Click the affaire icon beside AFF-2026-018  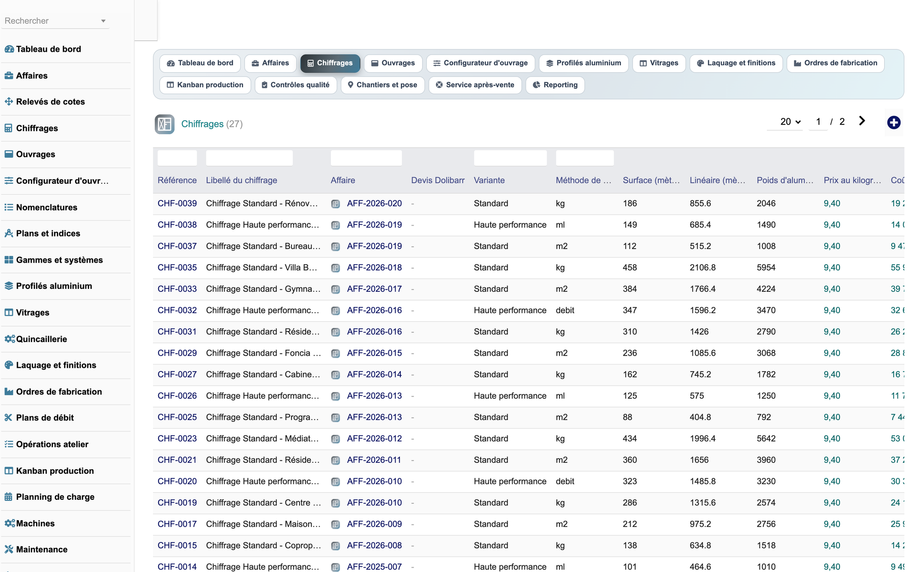coord(336,268)
